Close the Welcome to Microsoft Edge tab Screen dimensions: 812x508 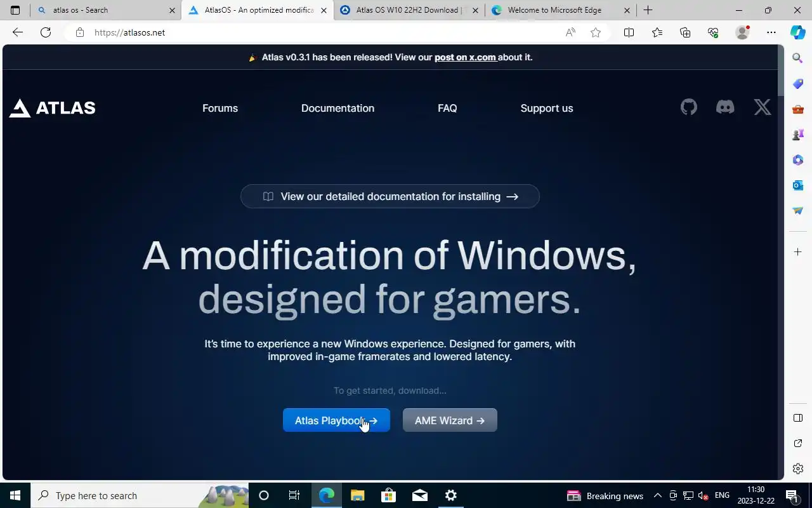[627, 10]
